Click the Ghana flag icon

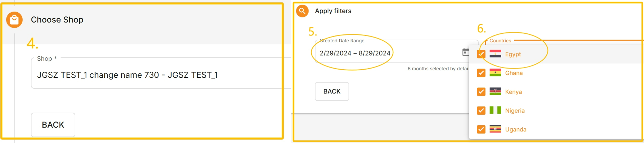[x=495, y=73]
